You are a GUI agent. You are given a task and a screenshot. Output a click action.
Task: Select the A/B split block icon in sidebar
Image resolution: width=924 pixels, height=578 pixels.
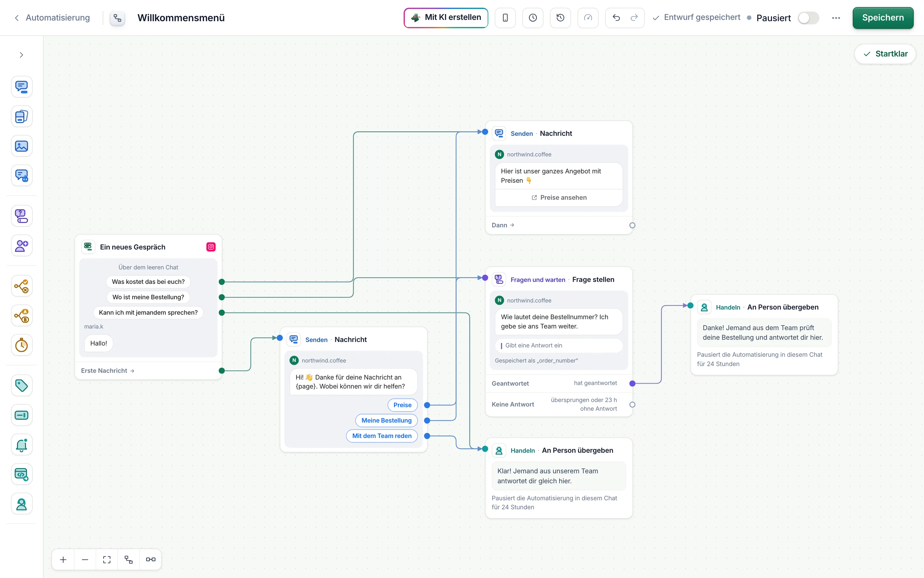(x=21, y=315)
